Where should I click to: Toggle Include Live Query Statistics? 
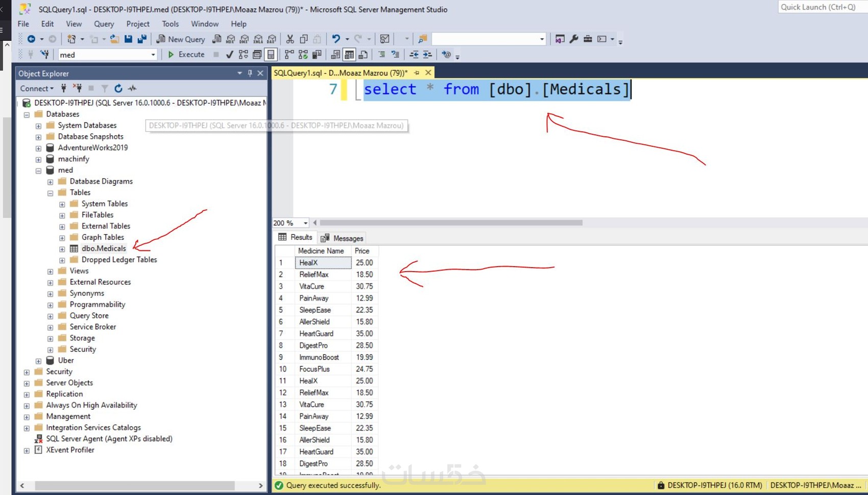(303, 55)
